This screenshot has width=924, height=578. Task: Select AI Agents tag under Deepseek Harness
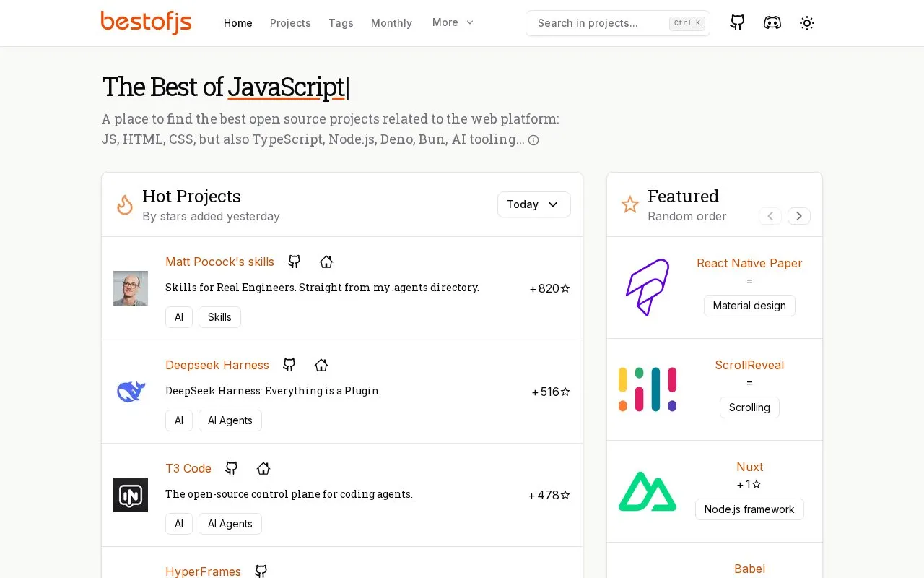230,420
